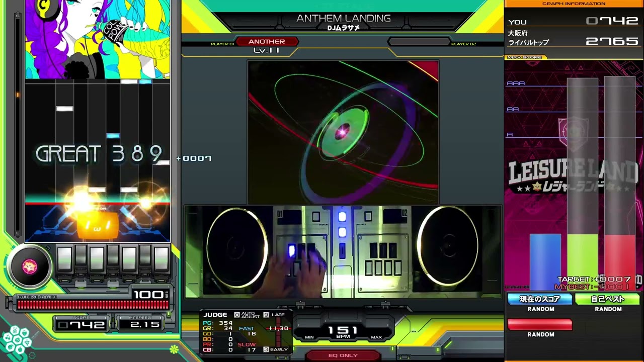Screen dimensions: 644x362
Task: Click the orange cat face at the judgment line
Action: pyautogui.click(x=98, y=226)
